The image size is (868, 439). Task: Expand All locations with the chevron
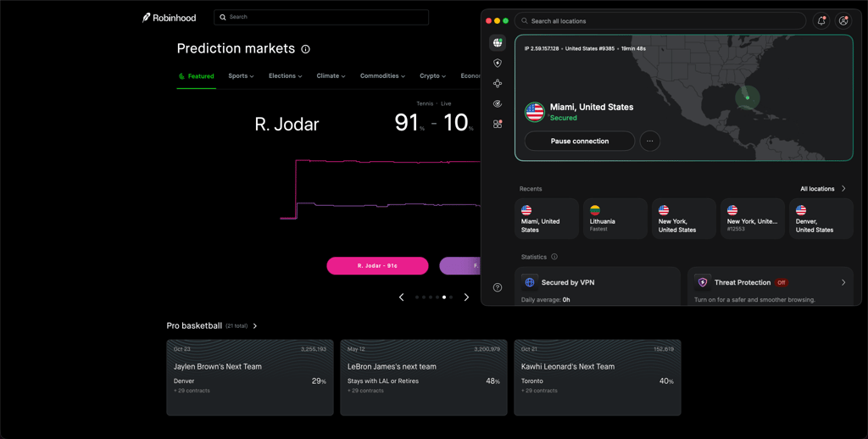tap(843, 189)
